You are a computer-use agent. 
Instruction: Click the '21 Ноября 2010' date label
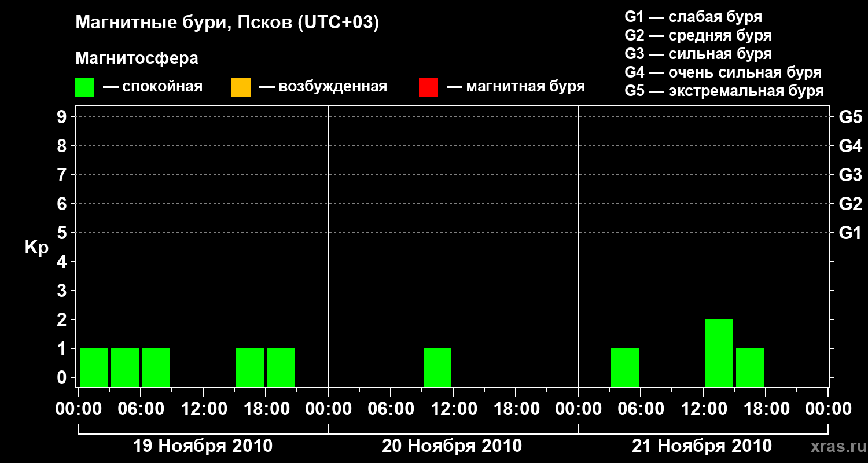702,446
